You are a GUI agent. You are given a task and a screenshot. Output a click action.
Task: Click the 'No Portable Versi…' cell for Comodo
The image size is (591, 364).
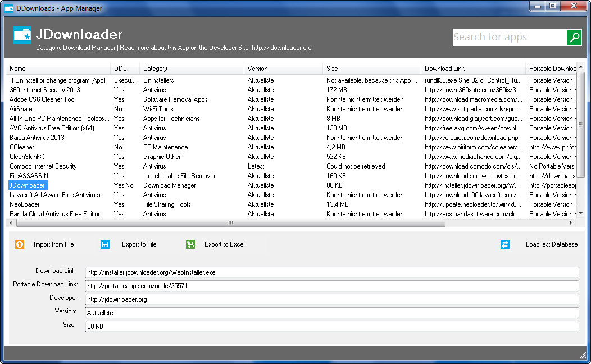point(552,166)
